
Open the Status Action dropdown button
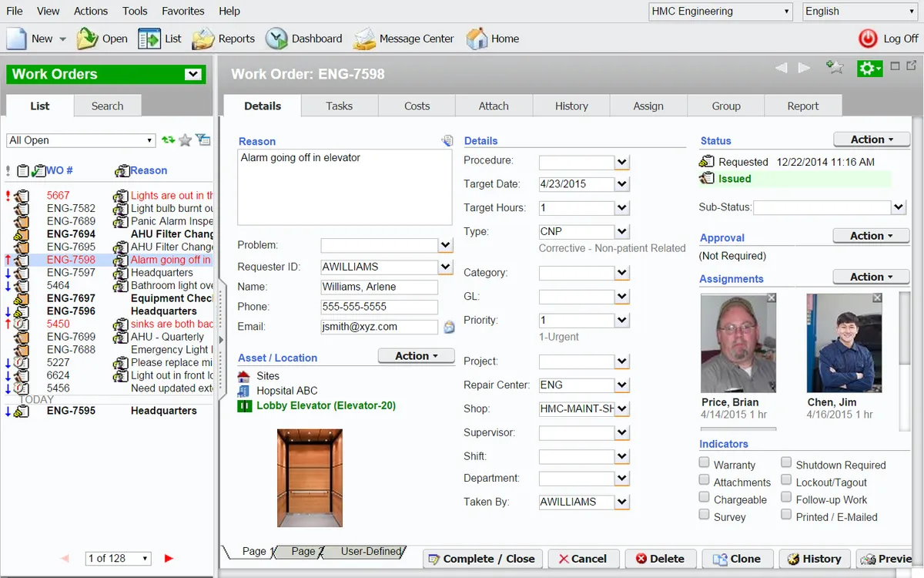872,139
